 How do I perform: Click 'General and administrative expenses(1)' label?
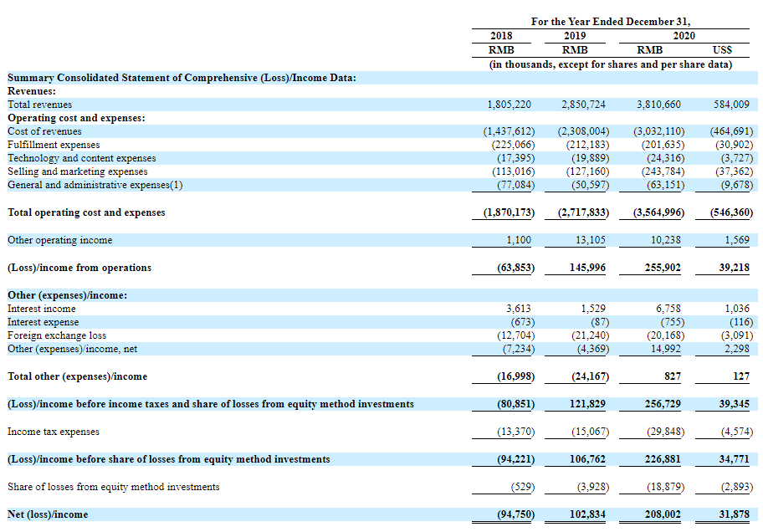(x=95, y=185)
